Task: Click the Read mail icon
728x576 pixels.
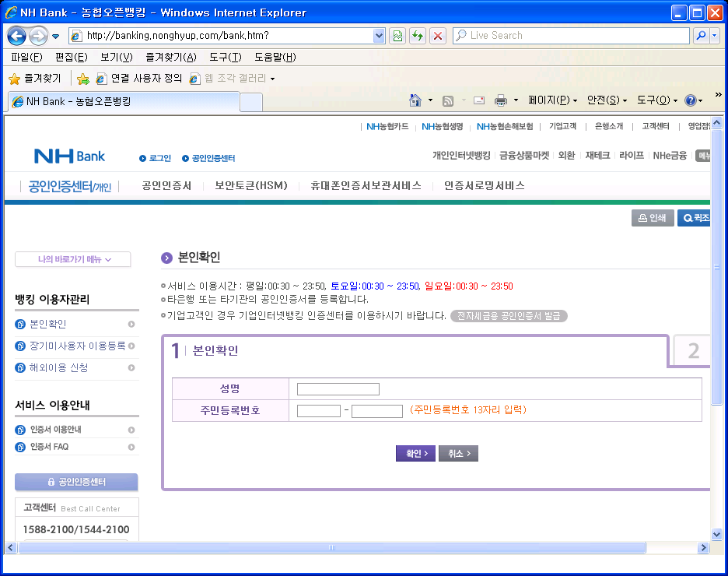Action: 478,100
